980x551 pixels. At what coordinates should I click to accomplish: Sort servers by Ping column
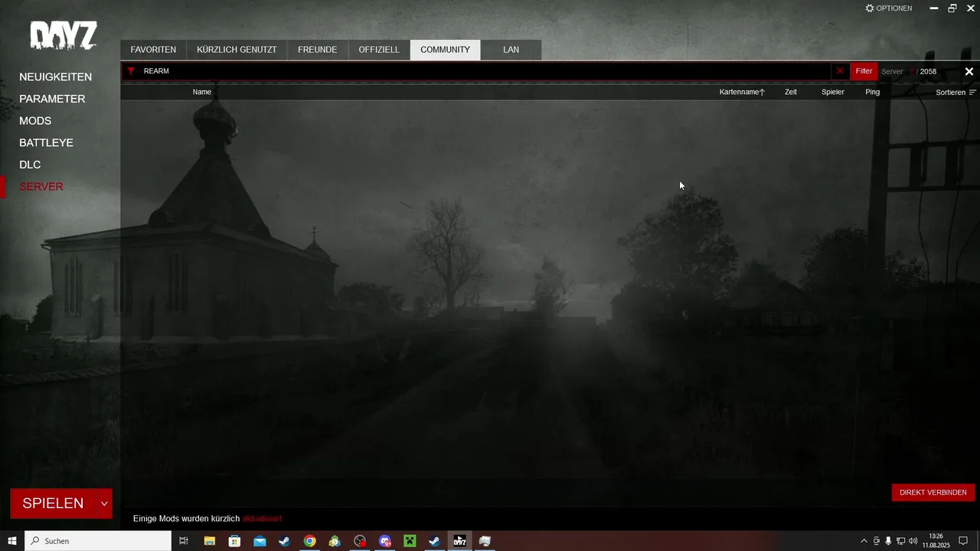point(873,92)
